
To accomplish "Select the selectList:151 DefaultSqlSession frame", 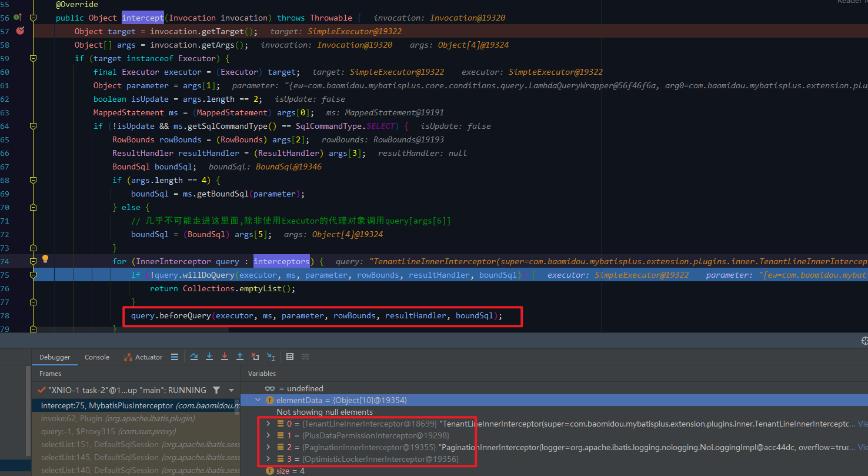I will click(135, 444).
